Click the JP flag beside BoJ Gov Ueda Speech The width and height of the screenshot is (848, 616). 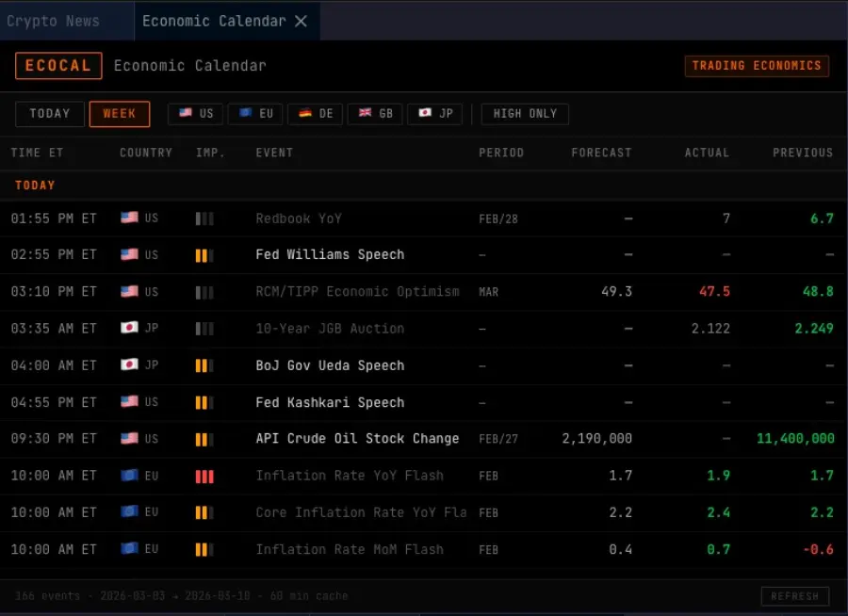coord(129,365)
